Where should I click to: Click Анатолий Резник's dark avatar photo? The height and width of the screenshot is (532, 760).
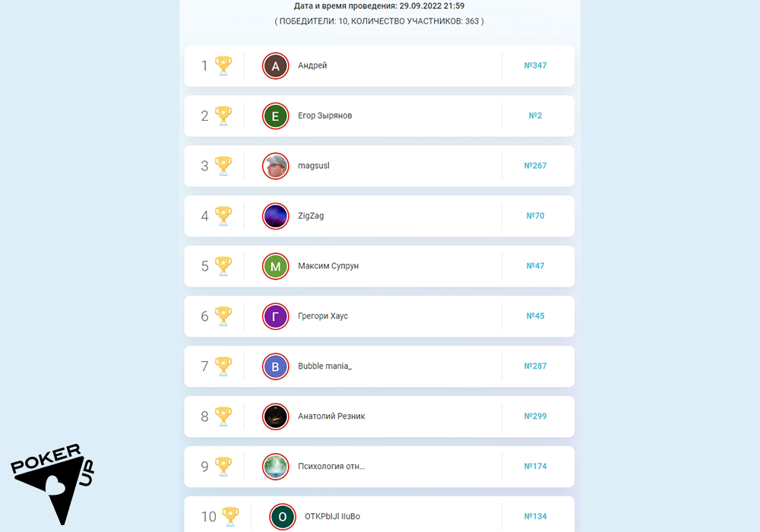click(275, 416)
